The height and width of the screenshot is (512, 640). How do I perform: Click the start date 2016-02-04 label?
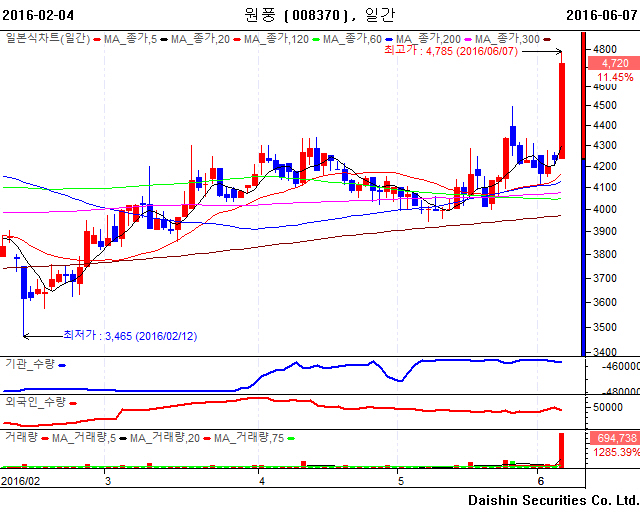(38, 15)
